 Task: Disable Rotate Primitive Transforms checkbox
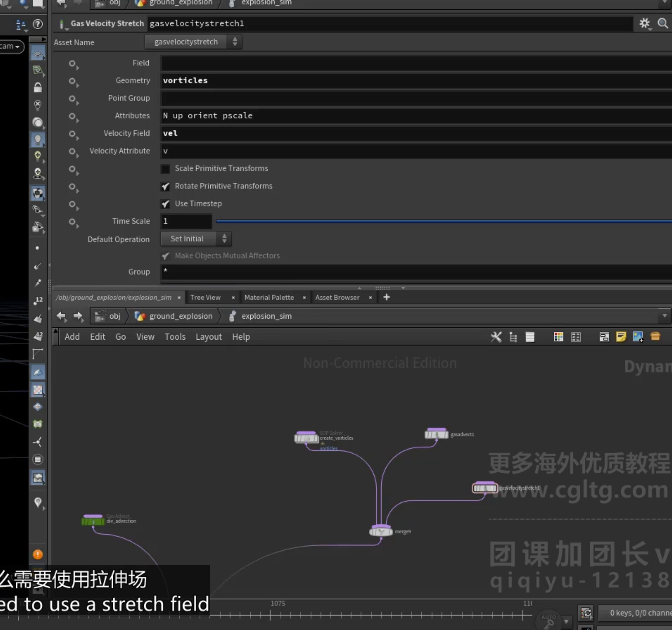coord(165,186)
